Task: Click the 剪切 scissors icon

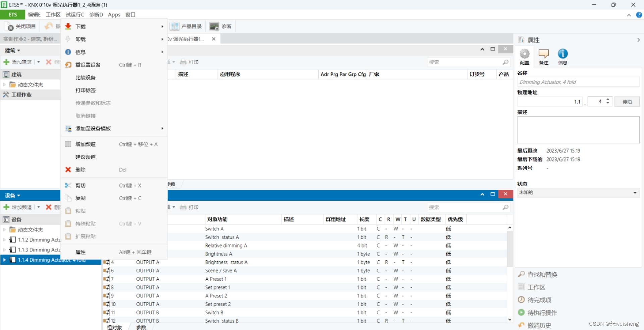Action: [68, 185]
